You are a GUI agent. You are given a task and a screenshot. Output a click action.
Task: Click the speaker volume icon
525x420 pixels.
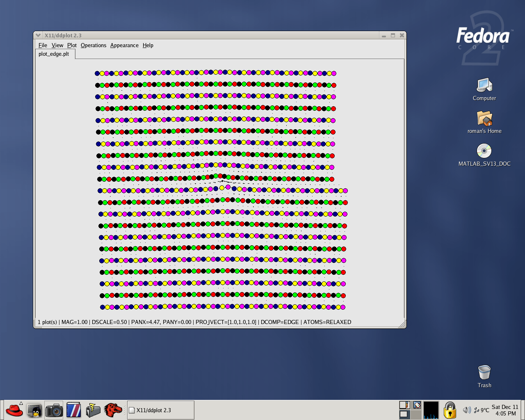466,410
